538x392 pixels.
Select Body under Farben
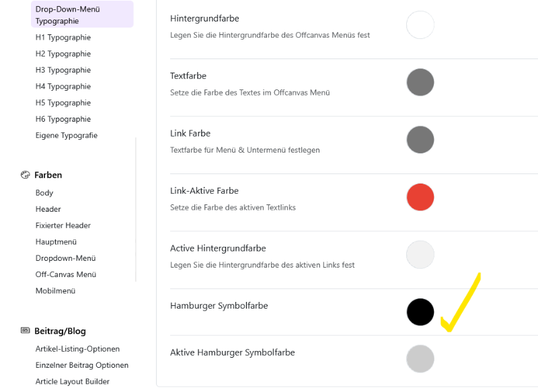(44, 193)
